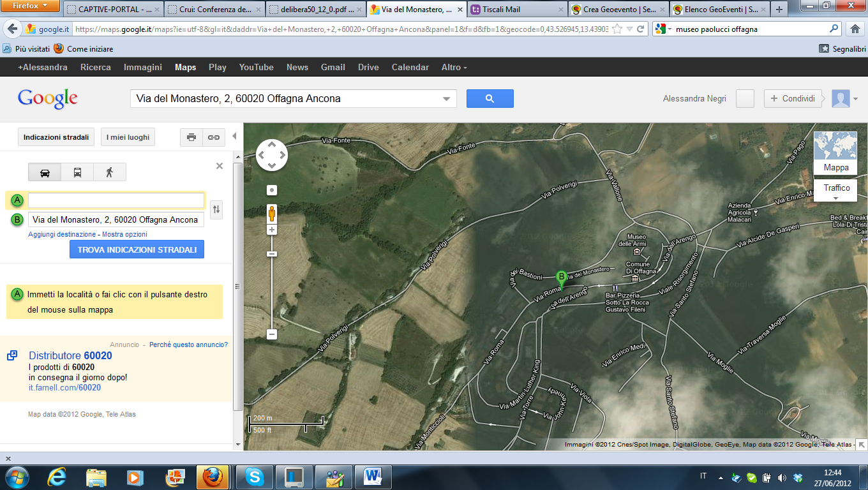Open Distributore 60020 ad link
The width and height of the screenshot is (868, 490).
70,356
